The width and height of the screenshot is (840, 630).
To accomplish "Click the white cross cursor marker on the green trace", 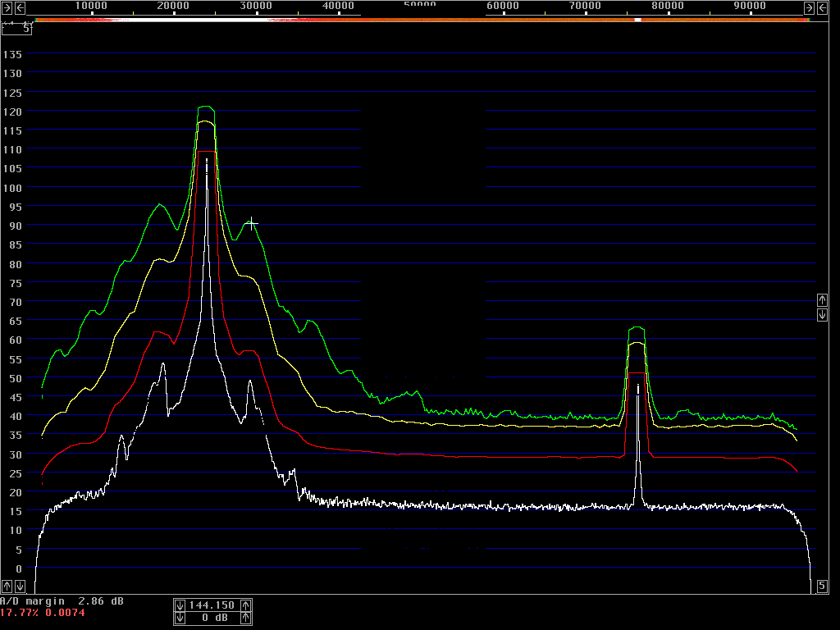I will click(x=251, y=223).
